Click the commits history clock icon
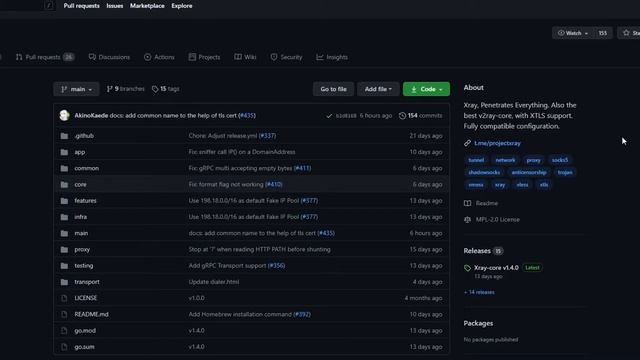This screenshot has height=360, width=640. [402, 116]
